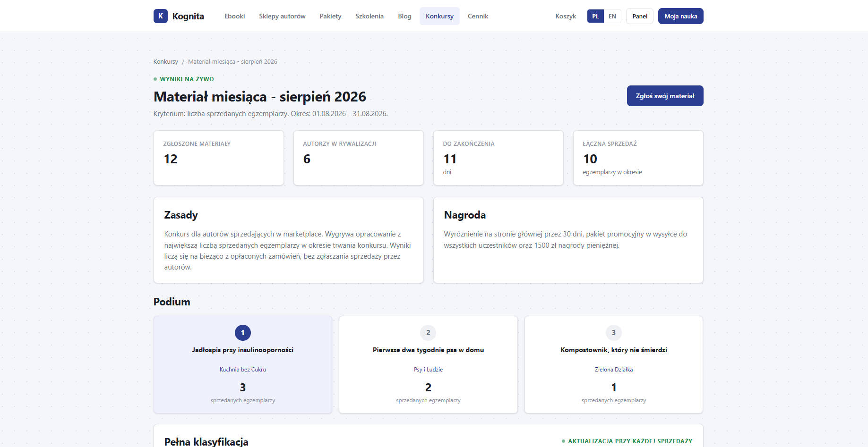The height and width of the screenshot is (447, 868).
Task: Click the Konkursy breadcrumb link
Action: tap(166, 62)
